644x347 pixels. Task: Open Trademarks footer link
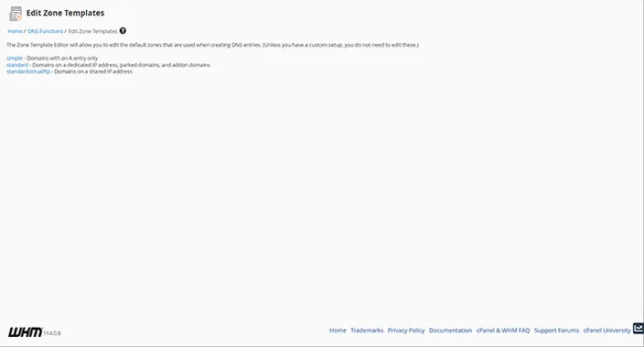click(x=367, y=331)
